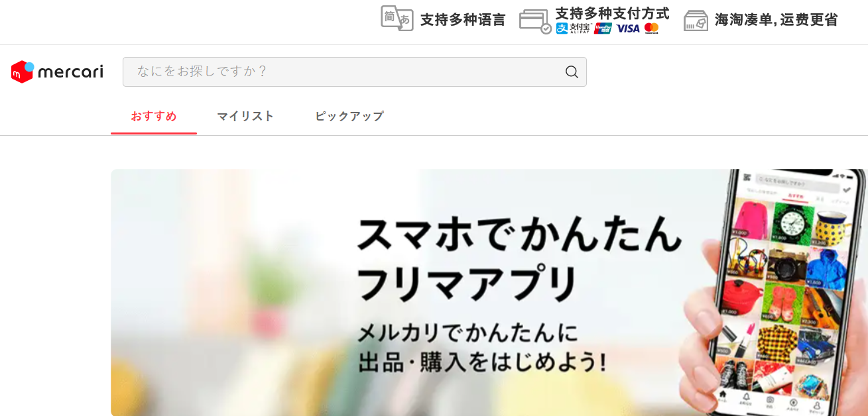Viewport: 868px width, 416px height.
Task: Click the credit card payment icon
Action: (x=535, y=21)
